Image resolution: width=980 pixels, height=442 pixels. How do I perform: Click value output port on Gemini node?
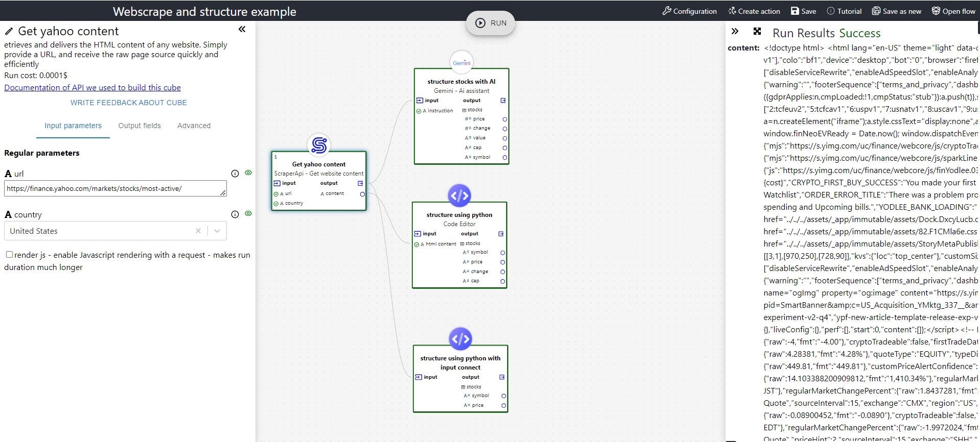coord(505,138)
